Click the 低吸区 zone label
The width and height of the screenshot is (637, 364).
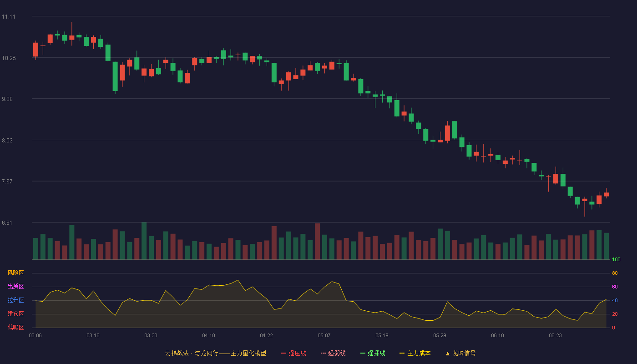click(15, 327)
